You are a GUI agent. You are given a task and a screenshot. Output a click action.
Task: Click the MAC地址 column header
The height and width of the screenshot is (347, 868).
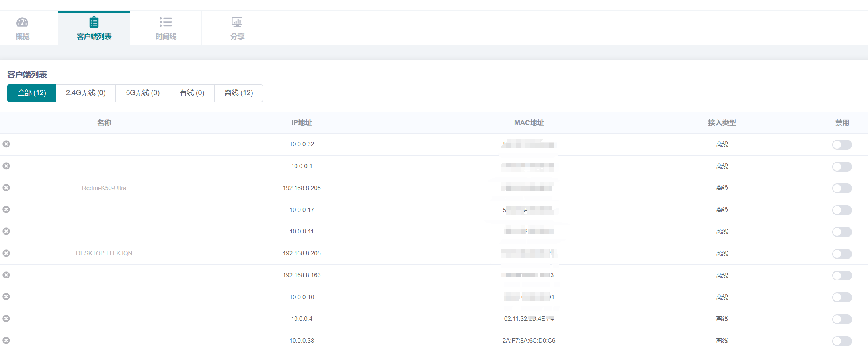pos(529,123)
